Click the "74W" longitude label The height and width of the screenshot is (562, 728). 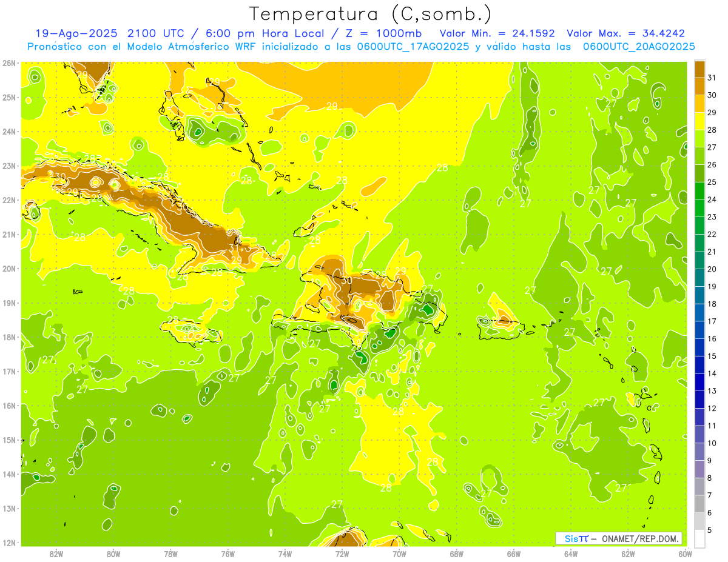[x=285, y=554]
